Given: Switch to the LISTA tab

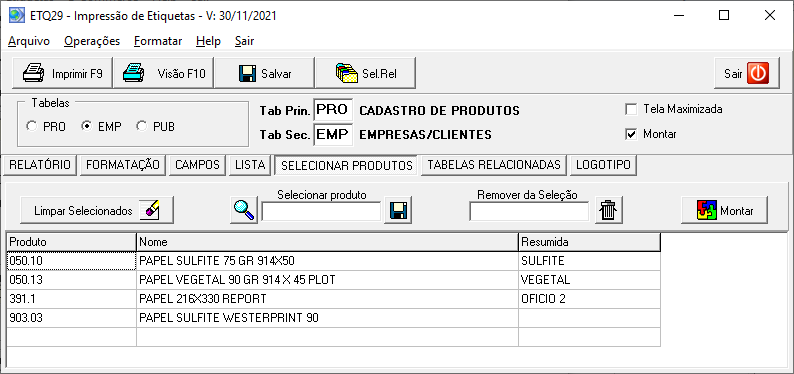Looking at the screenshot, I should coord(250,165).
